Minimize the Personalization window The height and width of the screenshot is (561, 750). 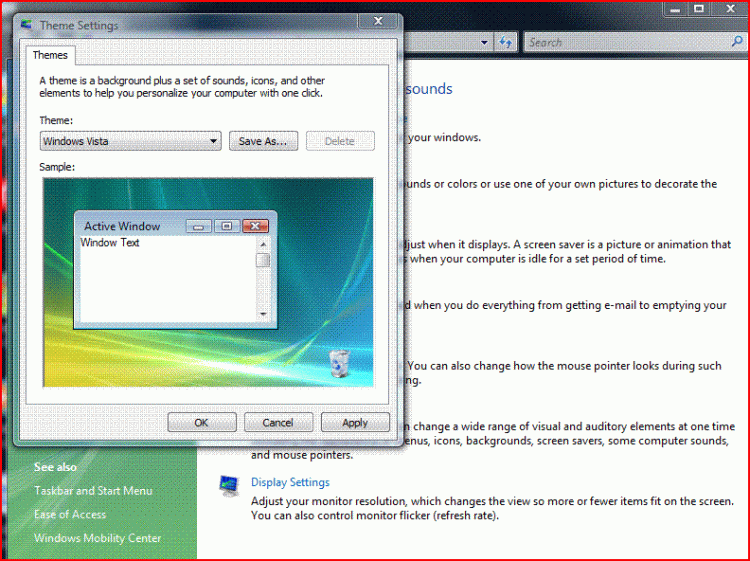tap(675, 9)
